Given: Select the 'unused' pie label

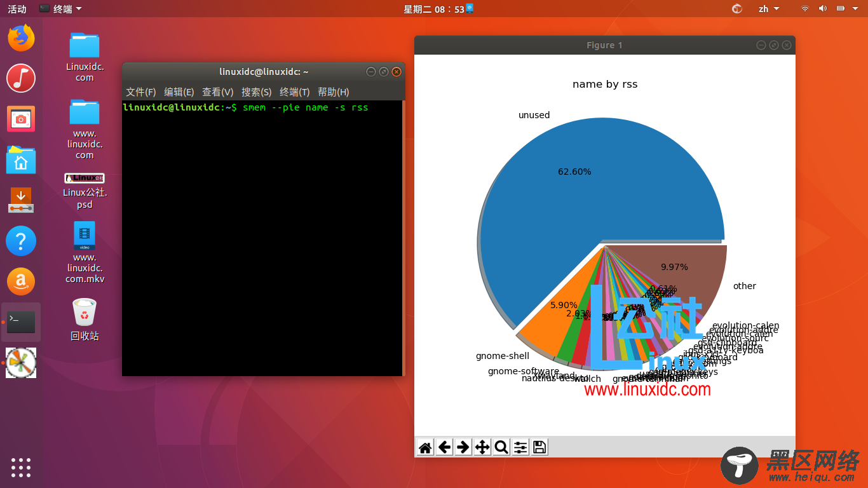Looking at the screenshot, I should [x=534, y=115].
